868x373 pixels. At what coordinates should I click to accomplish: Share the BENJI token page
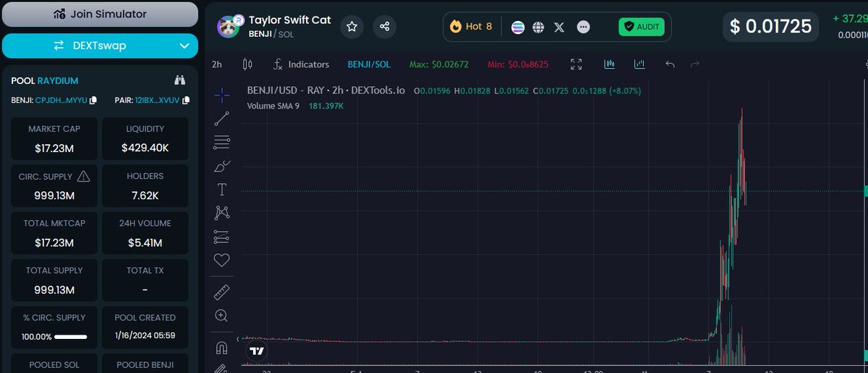tap(385, 27)
